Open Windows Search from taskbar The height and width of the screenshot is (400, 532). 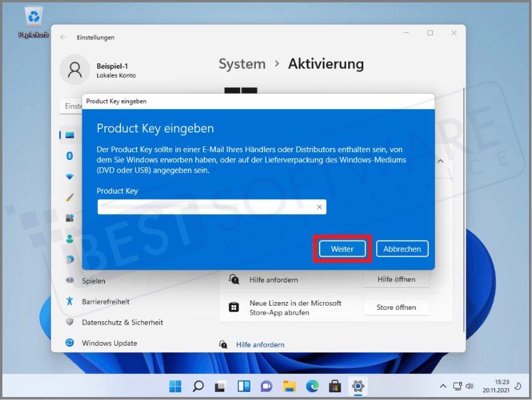(197, 386)
